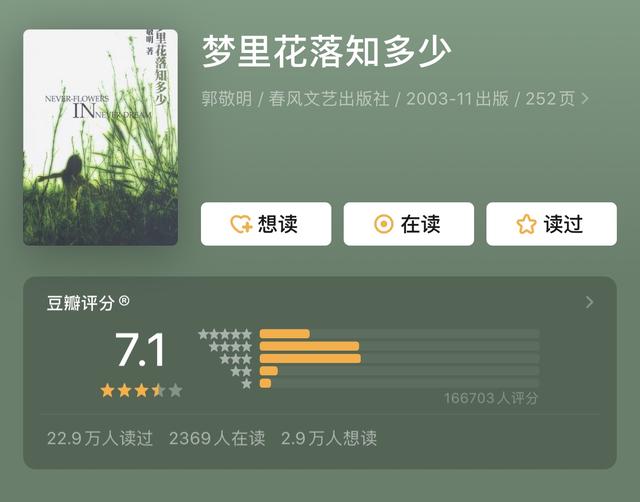Mark book as 读过
The height and width of the screenshot is (502, 640).
tap(551, 224)
